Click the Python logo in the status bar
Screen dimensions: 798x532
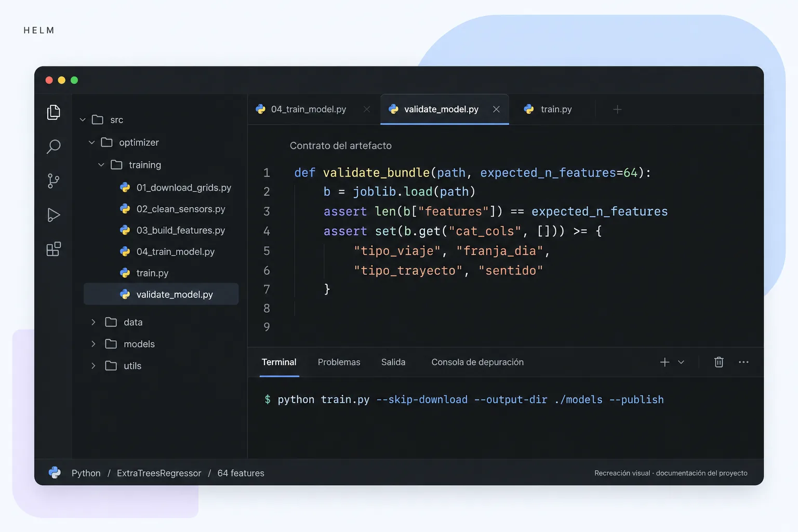(55, 472)
